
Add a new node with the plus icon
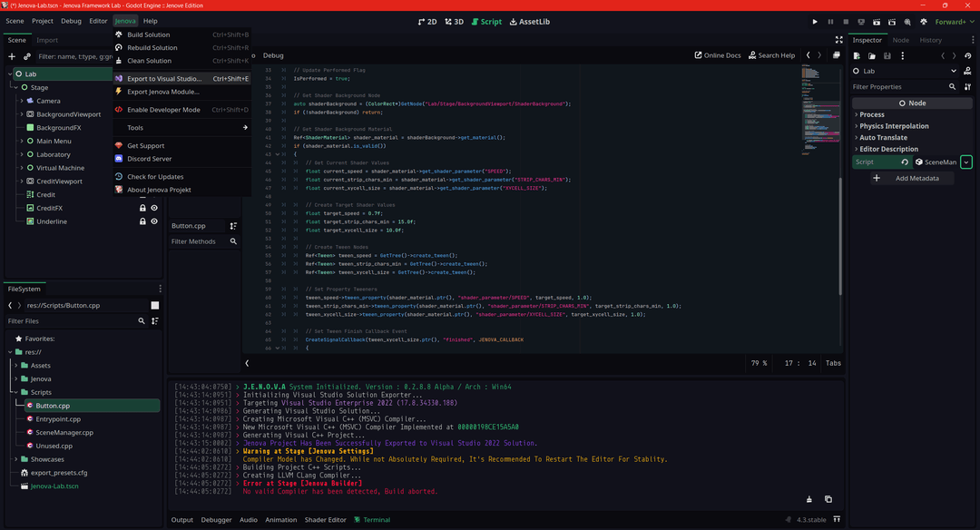pos(12,56)
